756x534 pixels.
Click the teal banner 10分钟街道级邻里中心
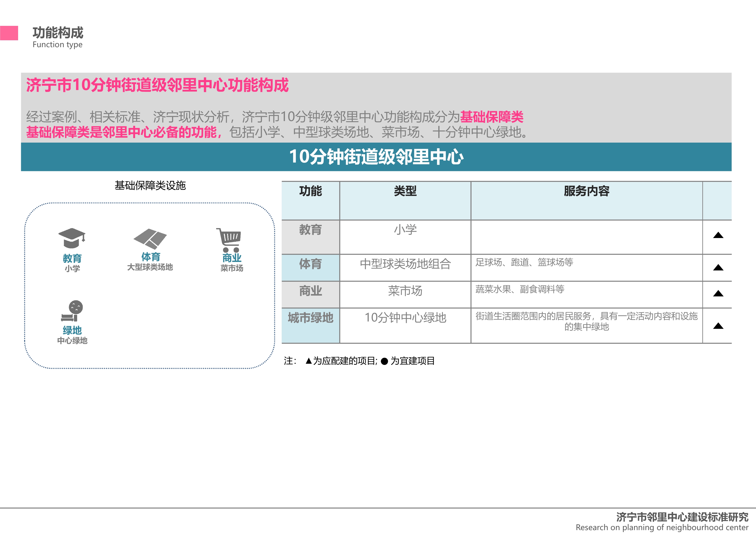(x=376, y=157)
